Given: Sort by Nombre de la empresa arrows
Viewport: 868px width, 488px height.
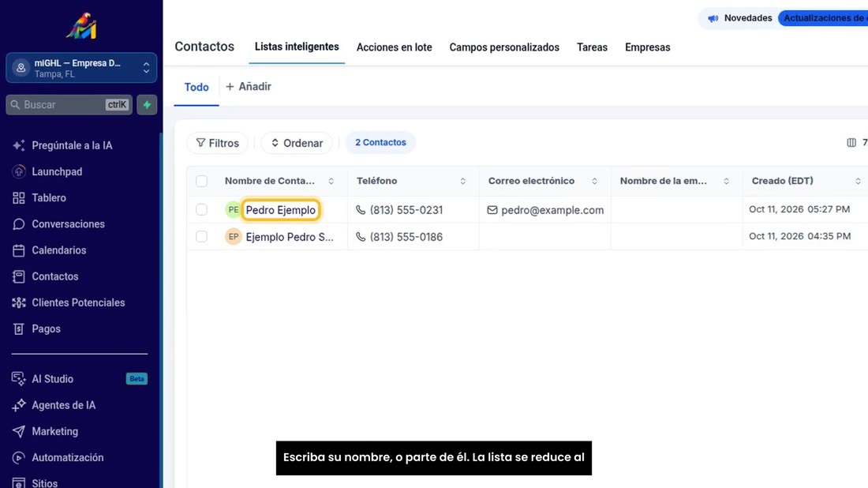Looking at the screenshot, I should pos(726,181).
